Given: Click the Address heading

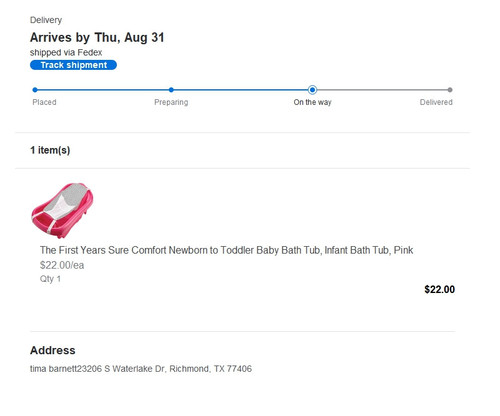Looking at the screenshot, I should pos(53,350).
